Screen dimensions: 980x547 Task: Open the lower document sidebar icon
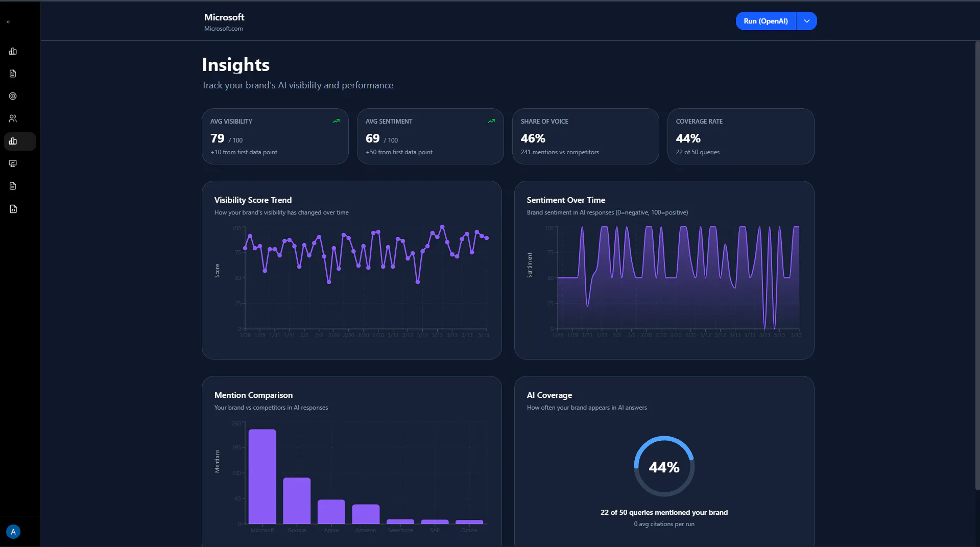click(x=13, y=186)
